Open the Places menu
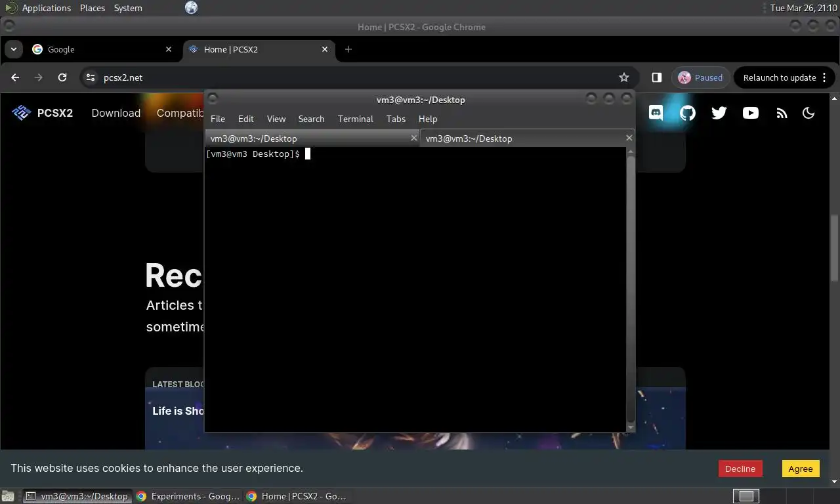The height and width of the screenshot is (504, 840). click(x=93, y=8)
